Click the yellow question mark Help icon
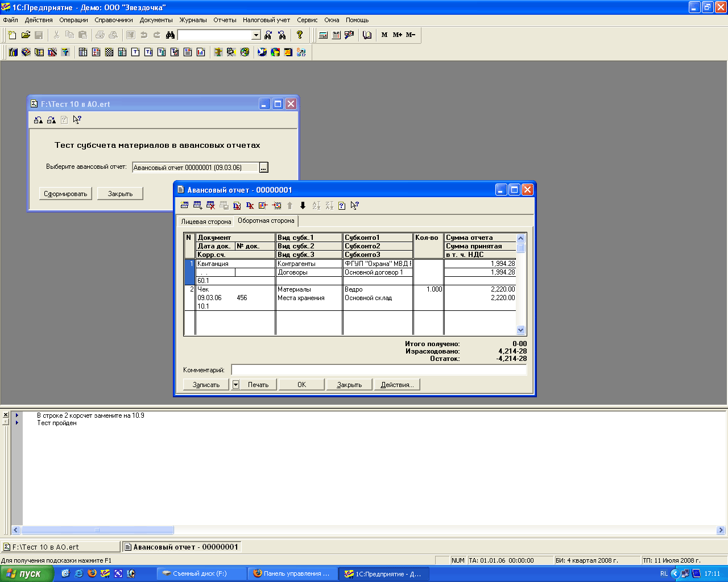The image size is (728, 582). pyautogui.click(x=300, y=35)
